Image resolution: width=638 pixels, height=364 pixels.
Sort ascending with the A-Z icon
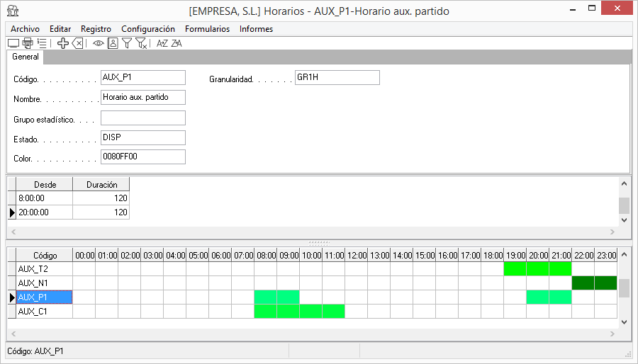[162, 43]
